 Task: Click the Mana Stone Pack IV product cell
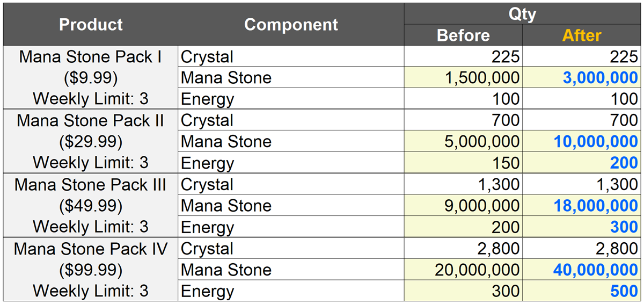pos(91,270)
